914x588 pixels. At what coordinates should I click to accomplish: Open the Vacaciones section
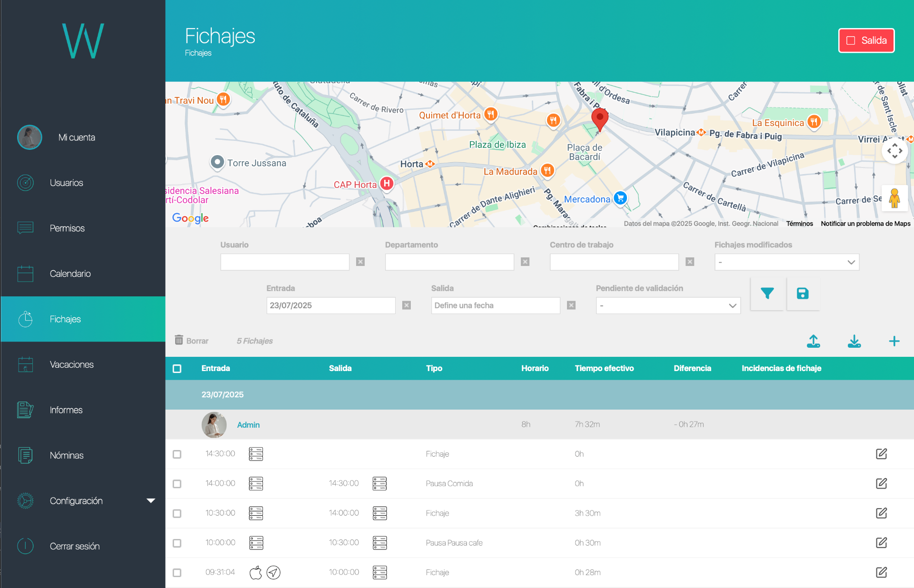click(71, 364)
